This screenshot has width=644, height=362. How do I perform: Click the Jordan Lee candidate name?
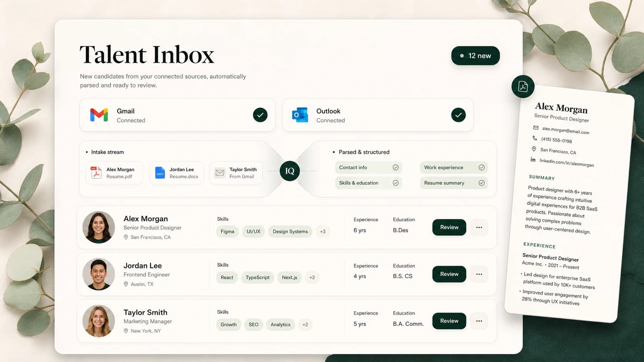[x=143, y=265]
